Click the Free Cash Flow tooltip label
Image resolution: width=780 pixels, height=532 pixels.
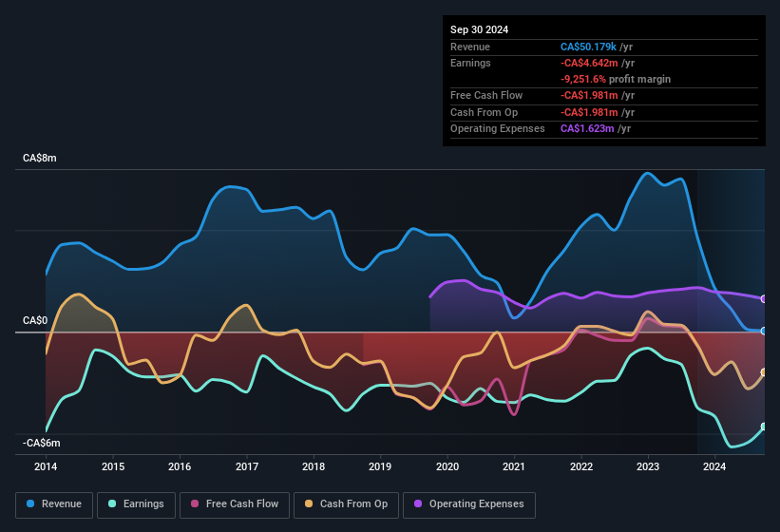coord(486,95)
